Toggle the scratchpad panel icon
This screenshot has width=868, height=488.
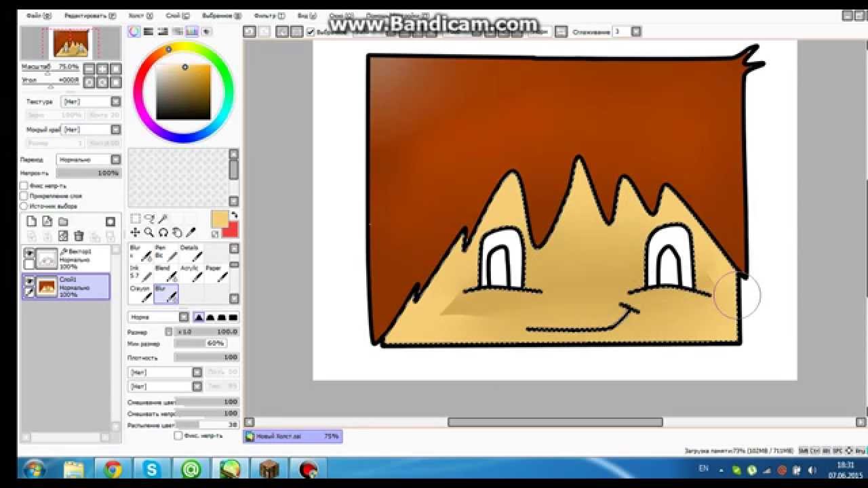click(206, 31)
